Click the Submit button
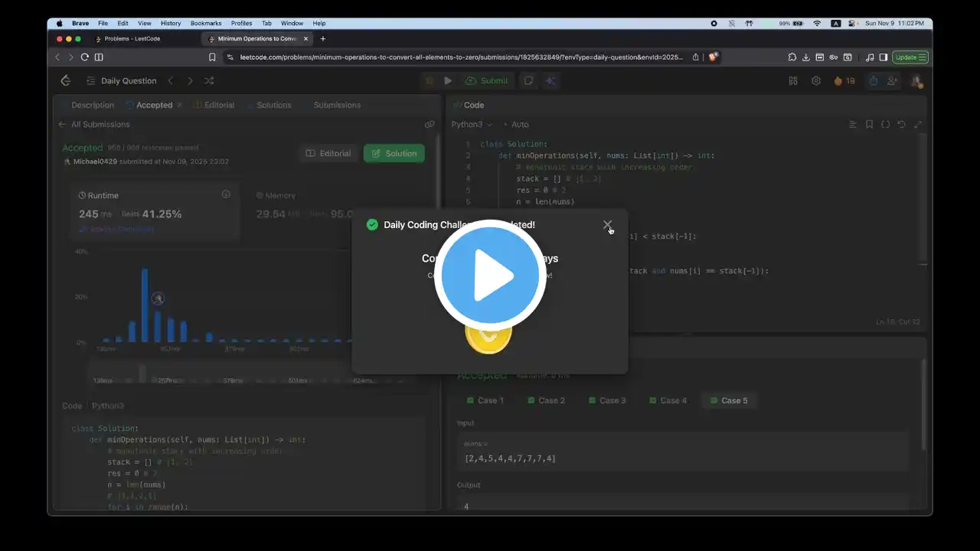 [x=486, y=80]
